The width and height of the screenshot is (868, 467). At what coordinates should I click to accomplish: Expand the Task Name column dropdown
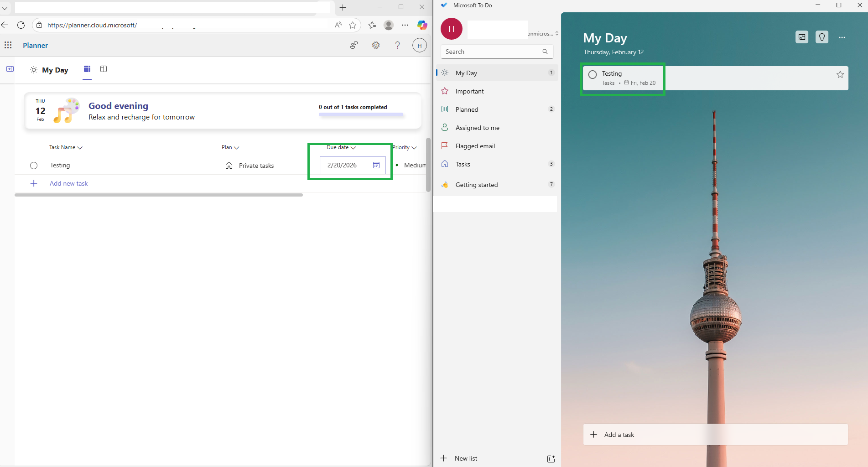pyautogui.click(x=80, y=148)
